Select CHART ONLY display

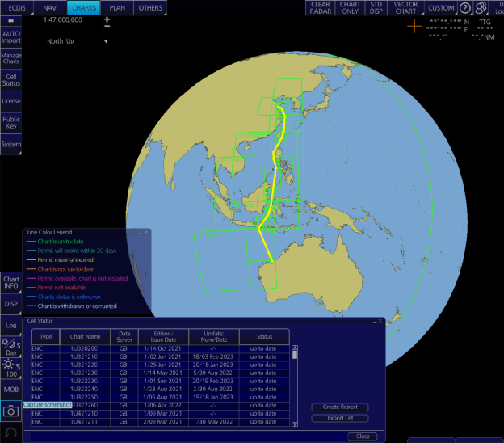[350, 8]
